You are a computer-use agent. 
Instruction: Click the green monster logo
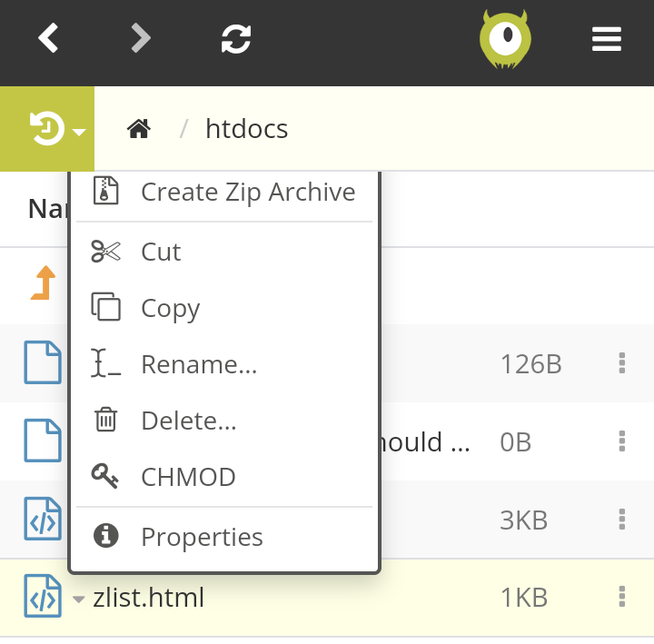(x=505, y=40)
